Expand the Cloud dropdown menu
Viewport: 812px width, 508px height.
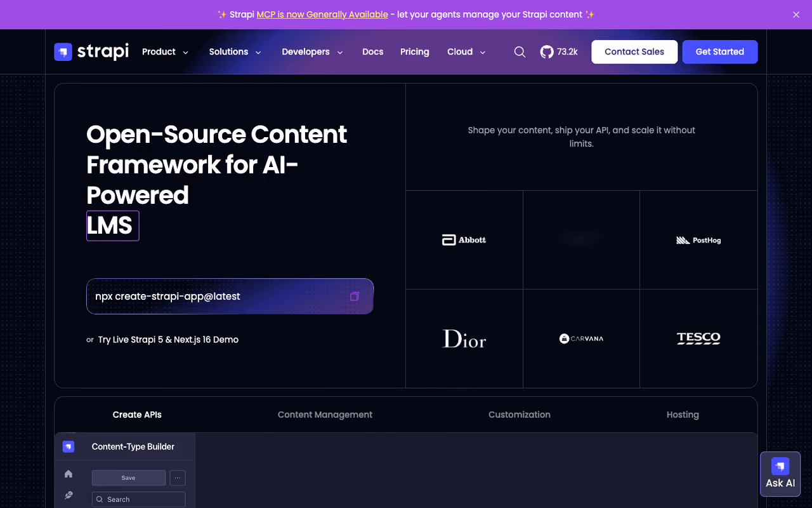coord(467,52)
